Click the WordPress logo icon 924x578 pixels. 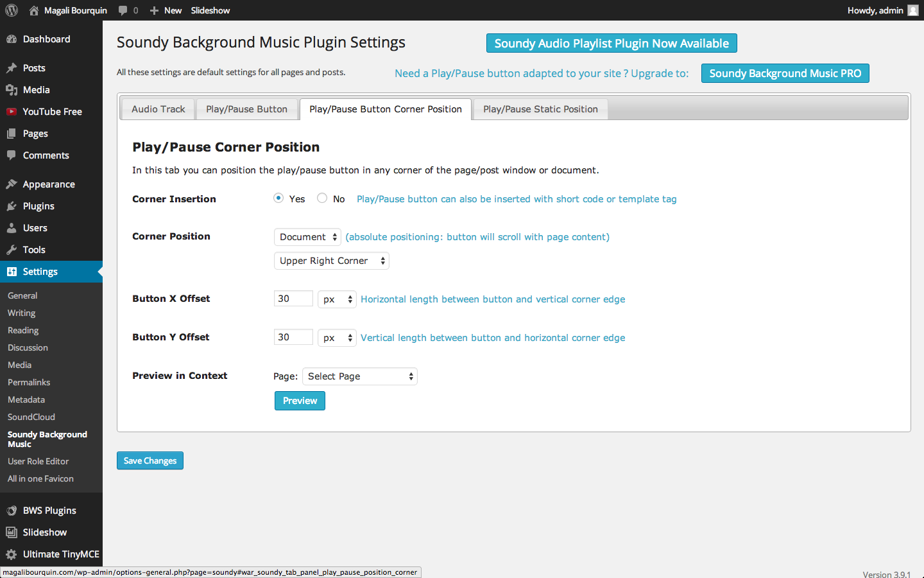[12, 10]
